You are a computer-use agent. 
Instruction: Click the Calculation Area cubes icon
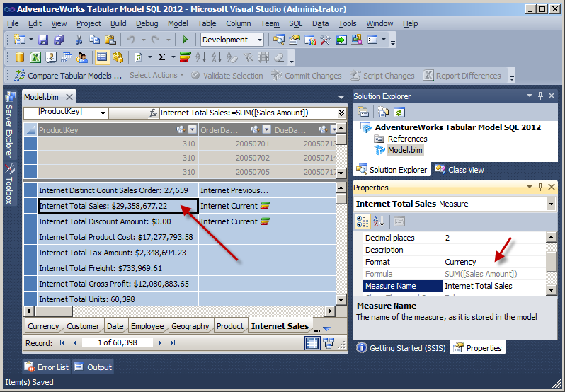(118, 57)
